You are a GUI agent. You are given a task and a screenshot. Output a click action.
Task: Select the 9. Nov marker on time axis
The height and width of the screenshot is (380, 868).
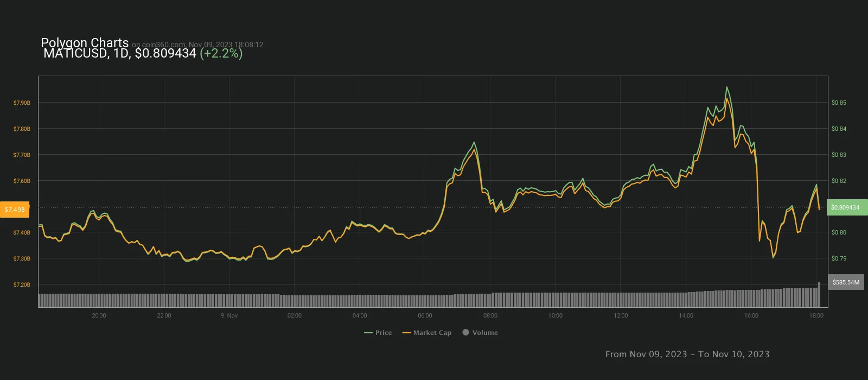coord(229,315)
